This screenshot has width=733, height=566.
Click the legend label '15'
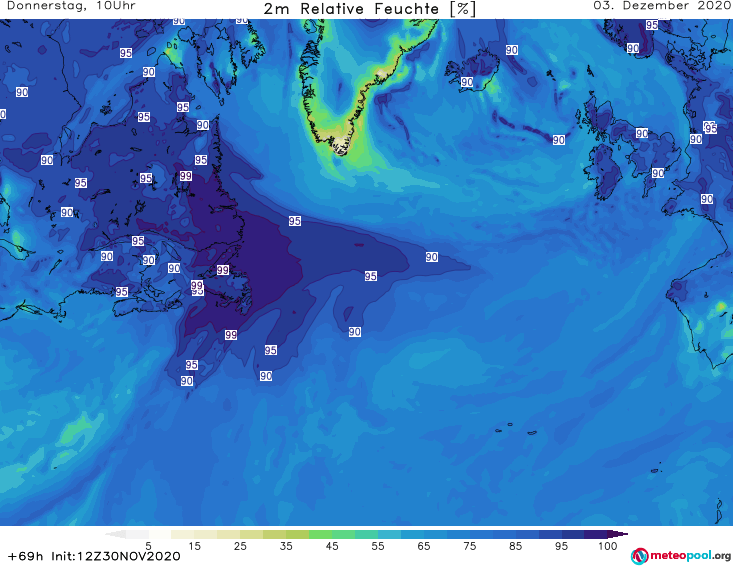[x=194, y=545]
